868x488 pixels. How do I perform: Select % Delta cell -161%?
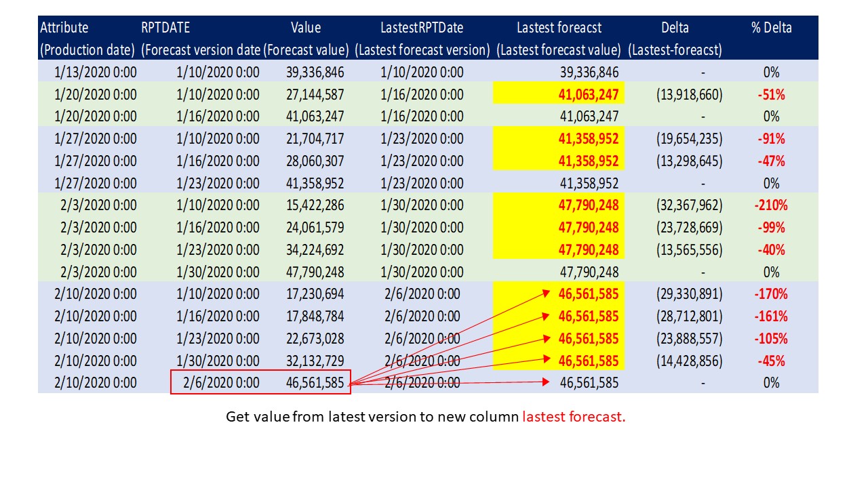coord(771,317)
